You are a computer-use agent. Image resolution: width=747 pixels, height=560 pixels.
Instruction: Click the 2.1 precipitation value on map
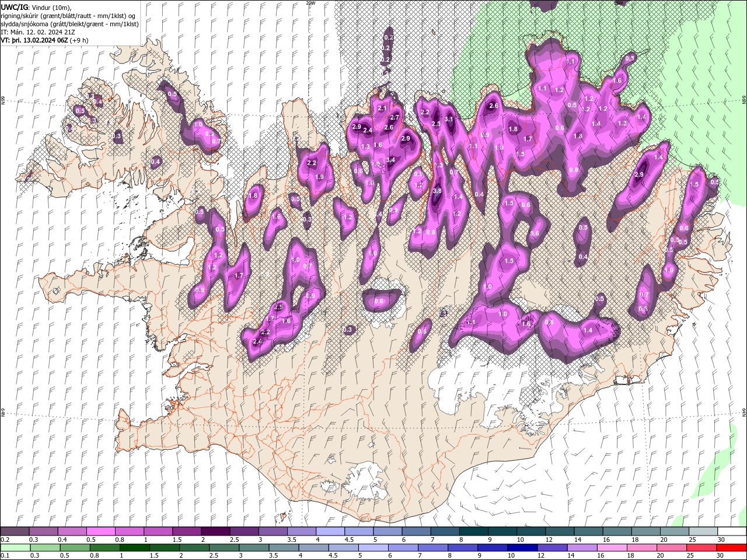pos(382,108)
